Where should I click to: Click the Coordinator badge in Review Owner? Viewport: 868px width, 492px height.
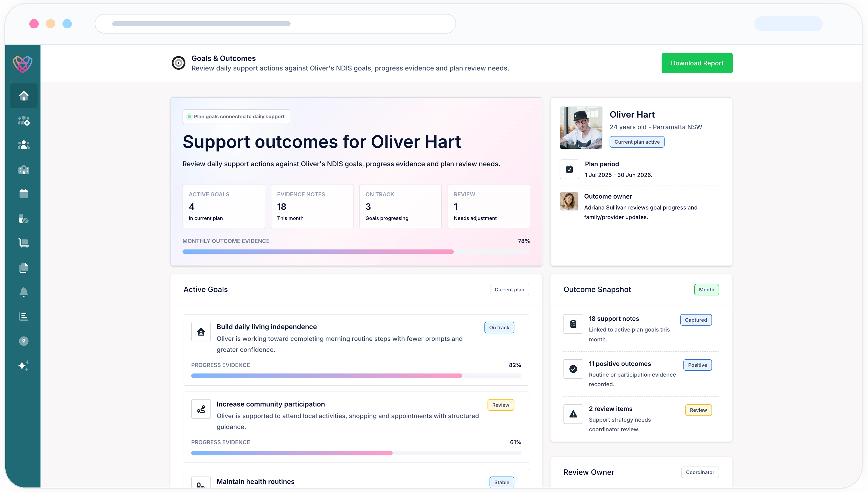tap(700, 472)
